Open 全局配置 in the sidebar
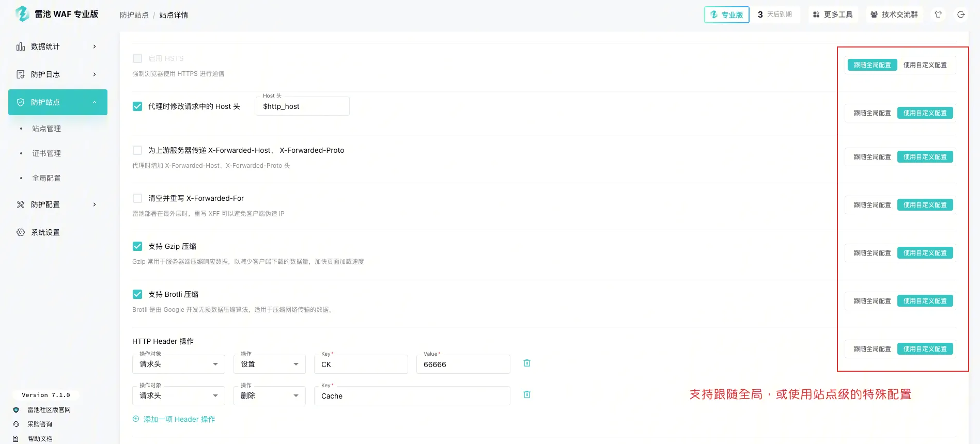The image size is (980, 444). (46, 178)
